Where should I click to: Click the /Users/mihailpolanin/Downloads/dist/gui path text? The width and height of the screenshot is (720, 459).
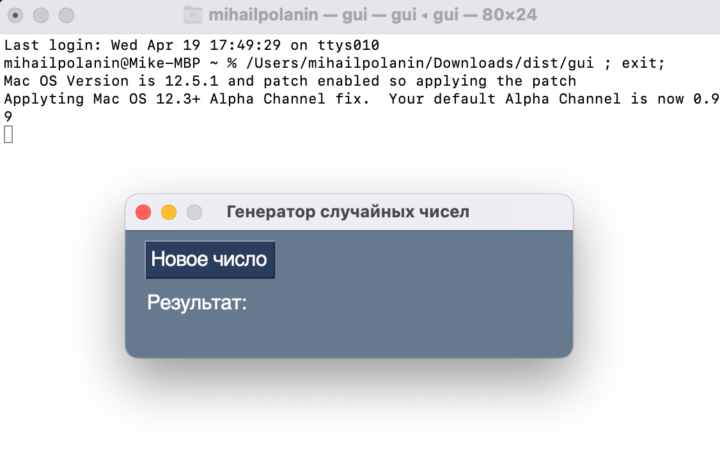(420, 63)
